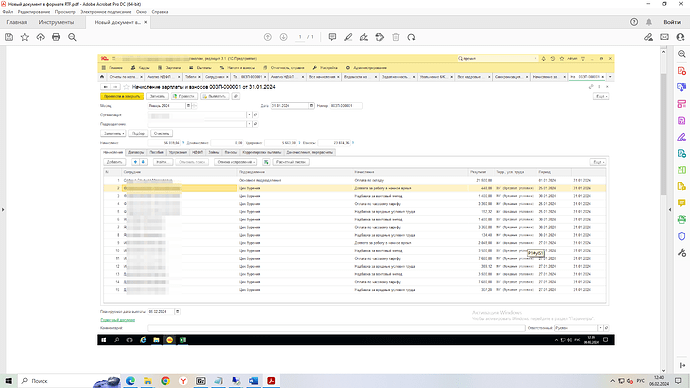
Task: Click the stamp tool icon
Action: click(380, 37)
